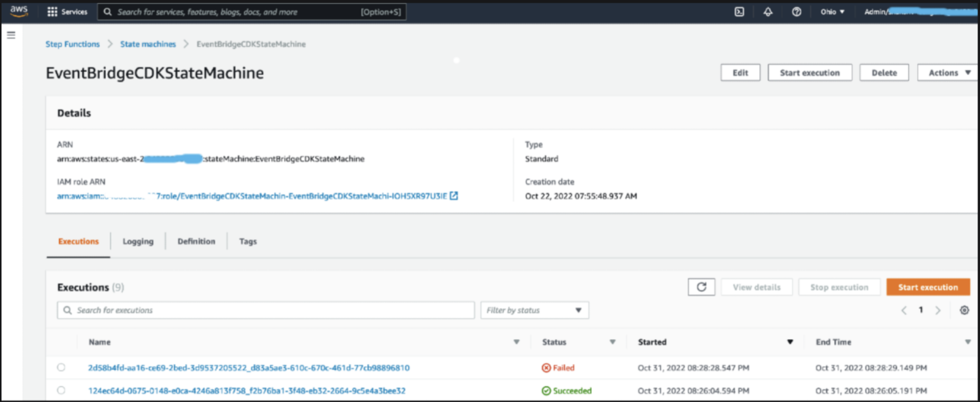Image resolution: width=980 pixels, height=402 pixels.
Task: Focus the AWS services search field
Action: point(252,12)
